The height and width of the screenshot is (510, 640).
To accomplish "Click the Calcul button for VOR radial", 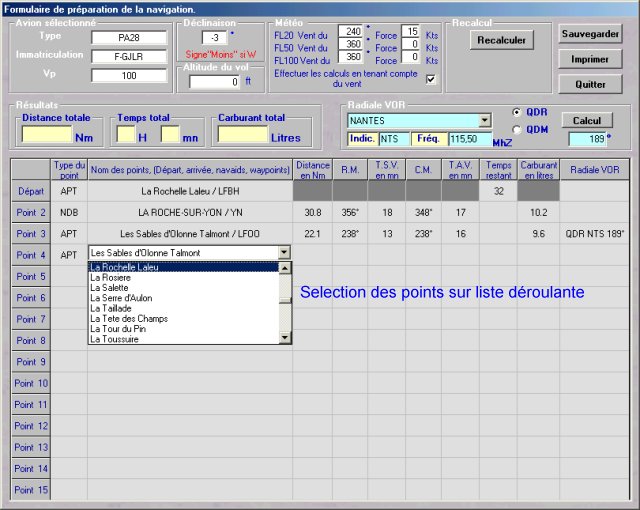I will 587,120.
